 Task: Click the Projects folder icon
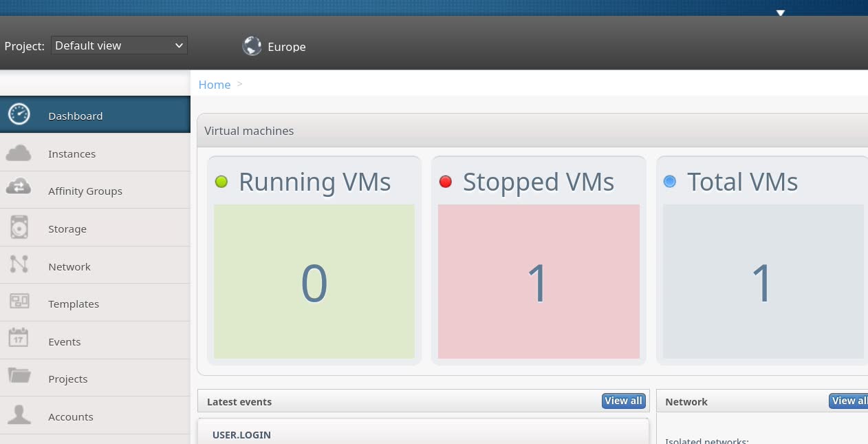point(19,376)
